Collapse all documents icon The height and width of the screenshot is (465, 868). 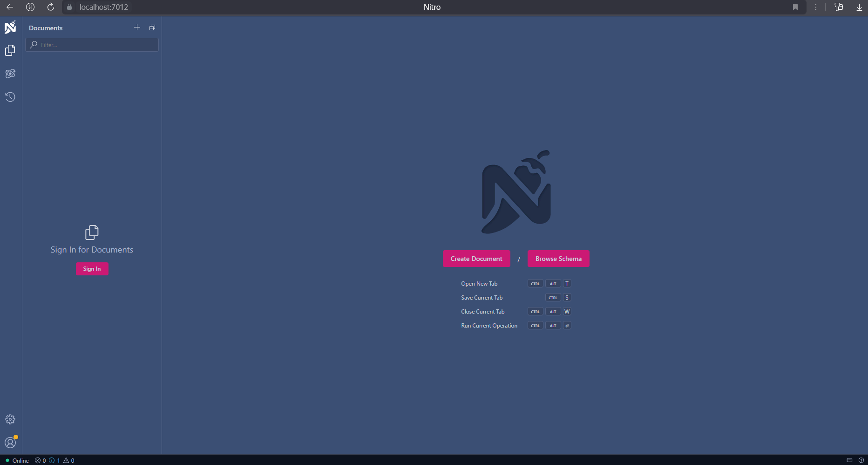click(152, 27)
